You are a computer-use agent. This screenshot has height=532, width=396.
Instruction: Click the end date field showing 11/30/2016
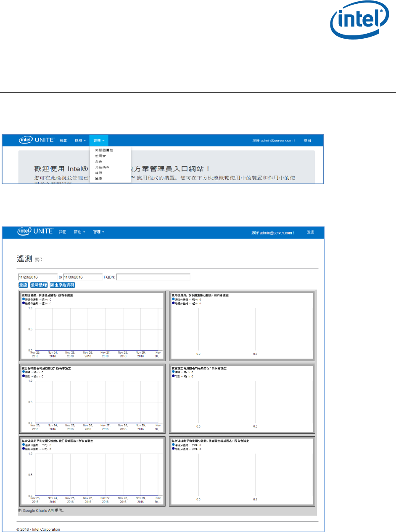click(x=83, y=277)
